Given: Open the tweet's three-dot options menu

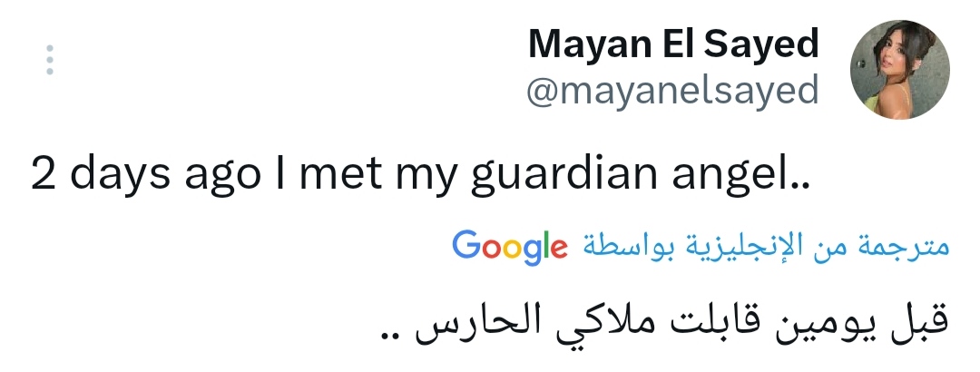Looking at the screenshot, I should coord(51,60).
